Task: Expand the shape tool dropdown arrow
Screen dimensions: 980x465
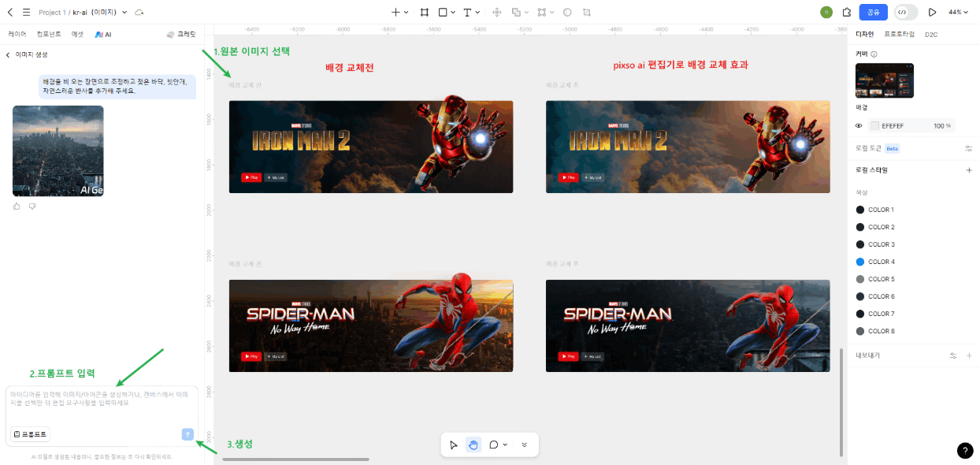Action: pos(453,13)
